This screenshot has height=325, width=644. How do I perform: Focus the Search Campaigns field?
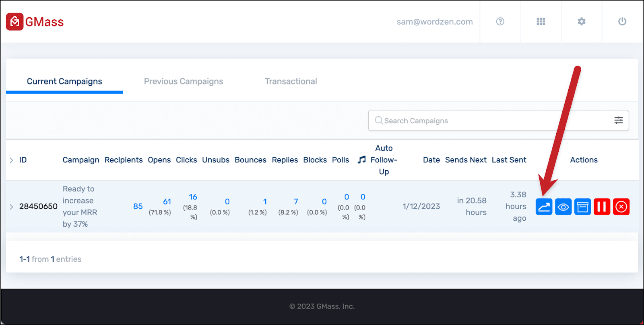pyautogui.click(x=498, y=120)
